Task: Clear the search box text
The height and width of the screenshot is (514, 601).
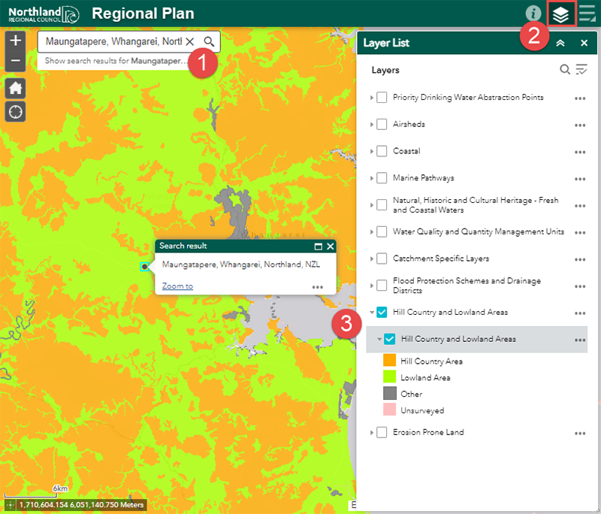Action: (190, 41)
